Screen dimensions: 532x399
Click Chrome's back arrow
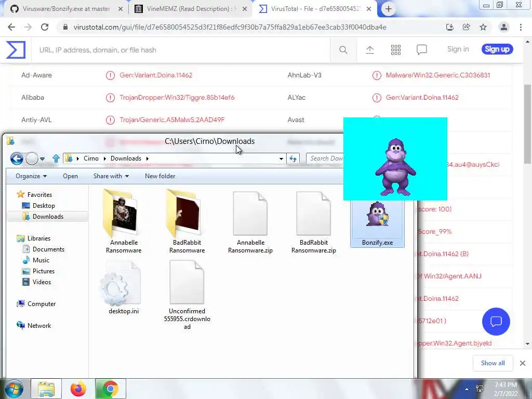coord(11,27)
